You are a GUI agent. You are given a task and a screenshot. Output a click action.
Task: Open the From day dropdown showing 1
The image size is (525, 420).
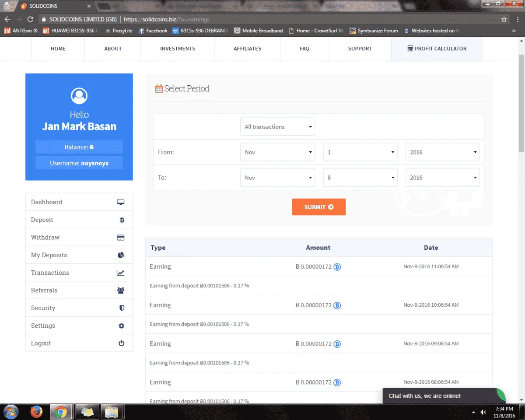coord(360,152)
